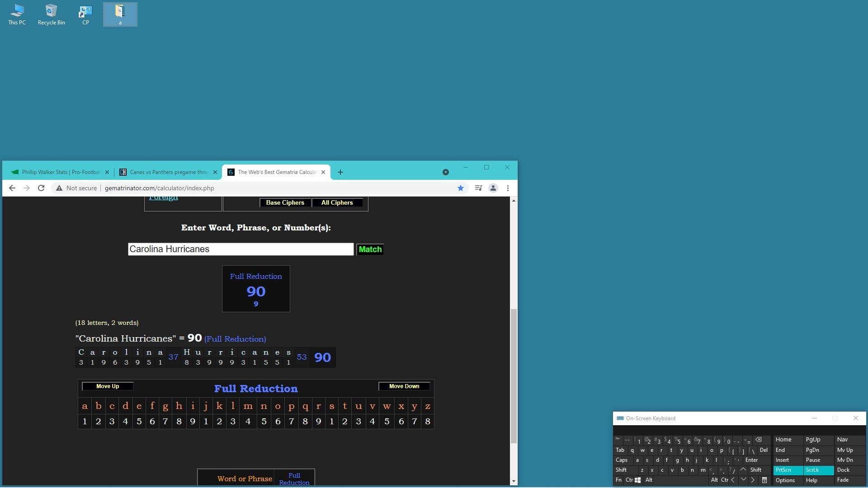Open the CP desktop shortcut

click(x=85, y=14)
